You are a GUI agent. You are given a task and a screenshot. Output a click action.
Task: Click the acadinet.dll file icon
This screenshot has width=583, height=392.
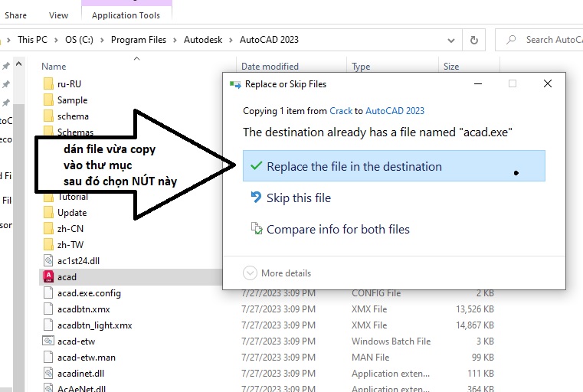pyautogui.click(x=48, y=374)
